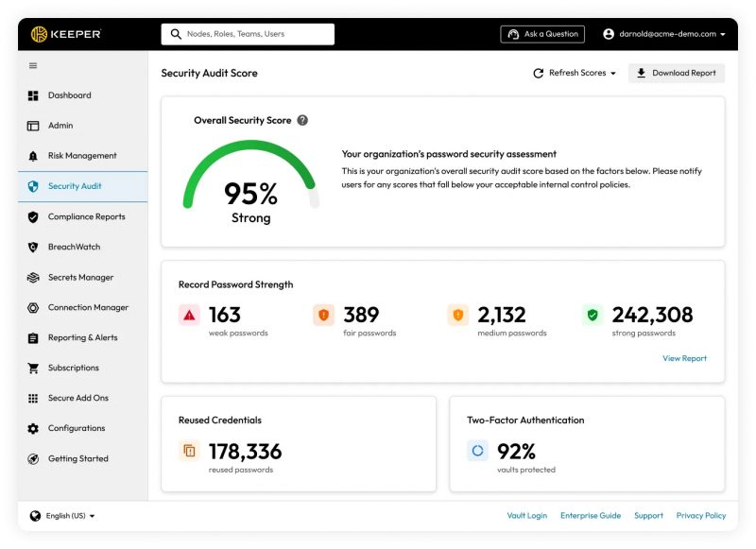
Task: Click the Secrets Manager layers icon
Action: click(33, 278)
